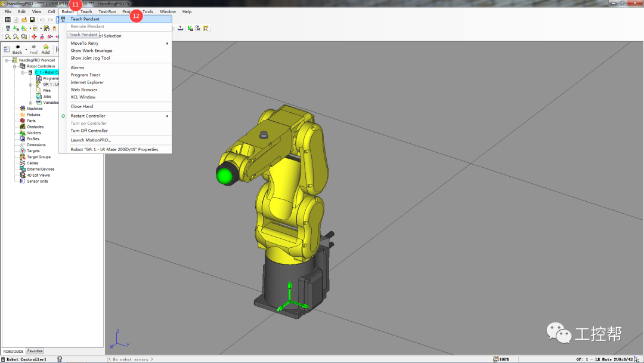644x363 pixels.
Task: Select Show Work Envelope menu item
Action: [x=116, y=51]
